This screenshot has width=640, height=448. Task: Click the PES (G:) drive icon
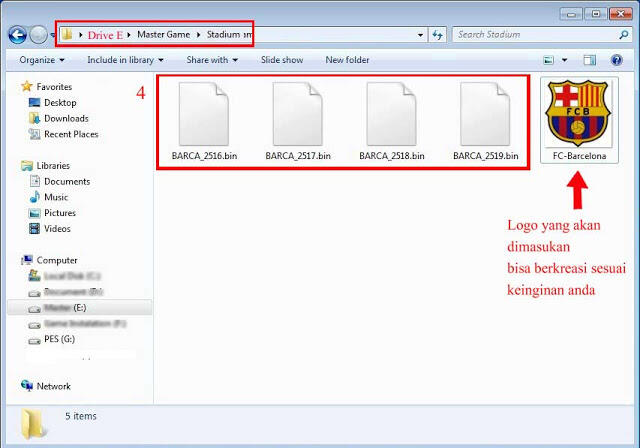pyautogui.click(x=34, y=340)
